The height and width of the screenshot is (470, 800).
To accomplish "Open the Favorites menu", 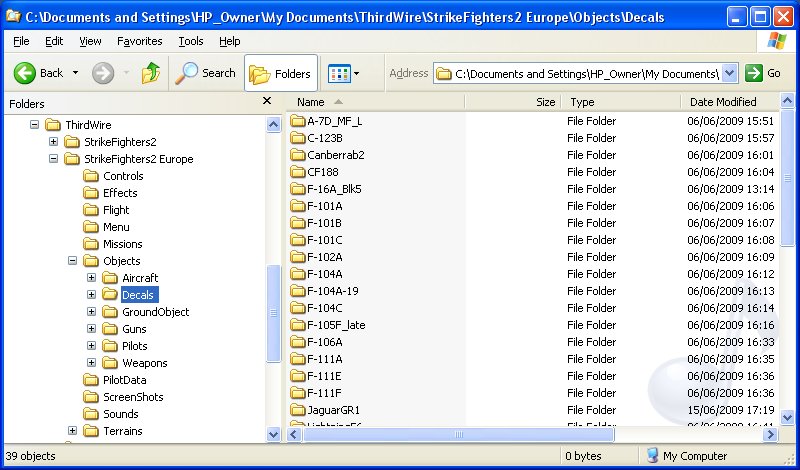I will coord(139,41).
